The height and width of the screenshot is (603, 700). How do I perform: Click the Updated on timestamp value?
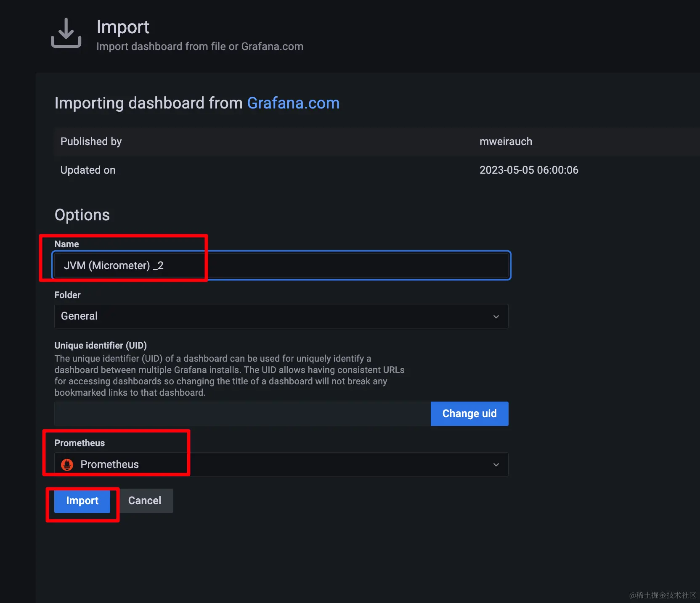tap(529, 170)
